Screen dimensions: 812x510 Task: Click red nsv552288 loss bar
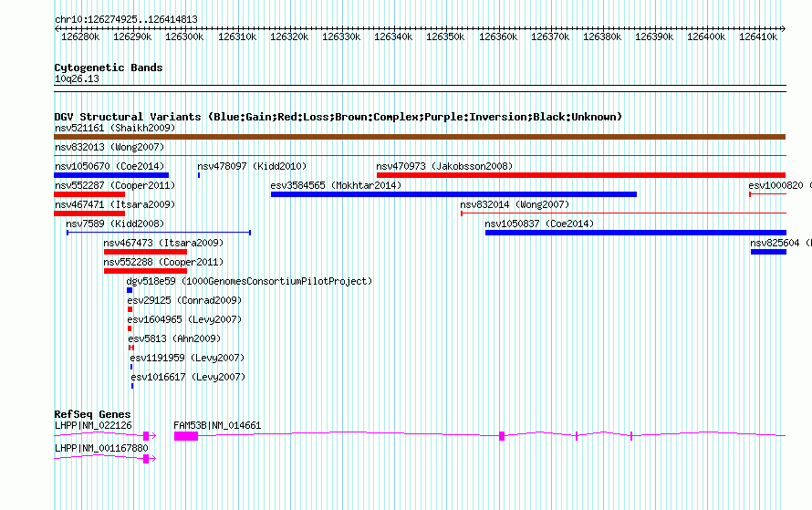(x=145, y=271)
